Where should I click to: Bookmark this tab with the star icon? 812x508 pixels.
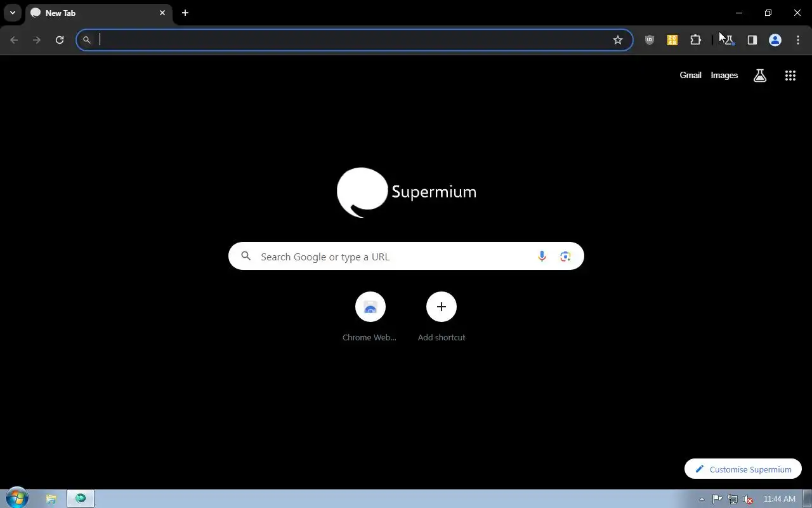tap(618, 40)
